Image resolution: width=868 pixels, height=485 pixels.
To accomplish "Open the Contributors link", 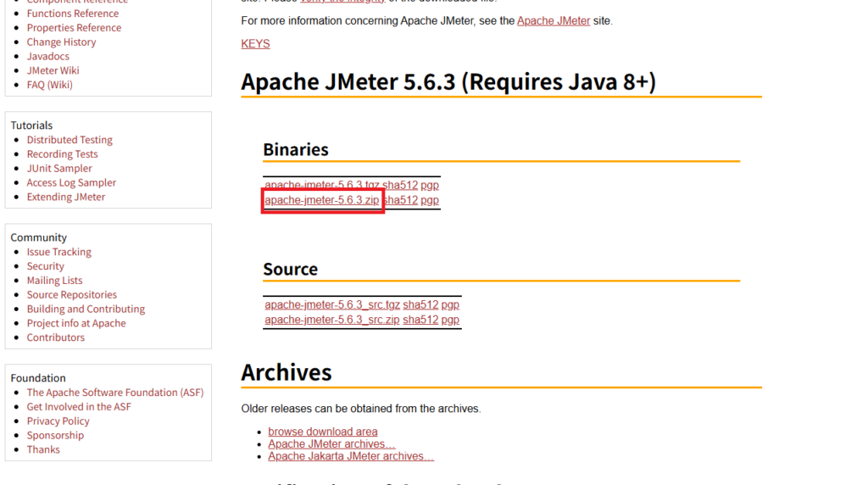I will (x=55, y=337).
